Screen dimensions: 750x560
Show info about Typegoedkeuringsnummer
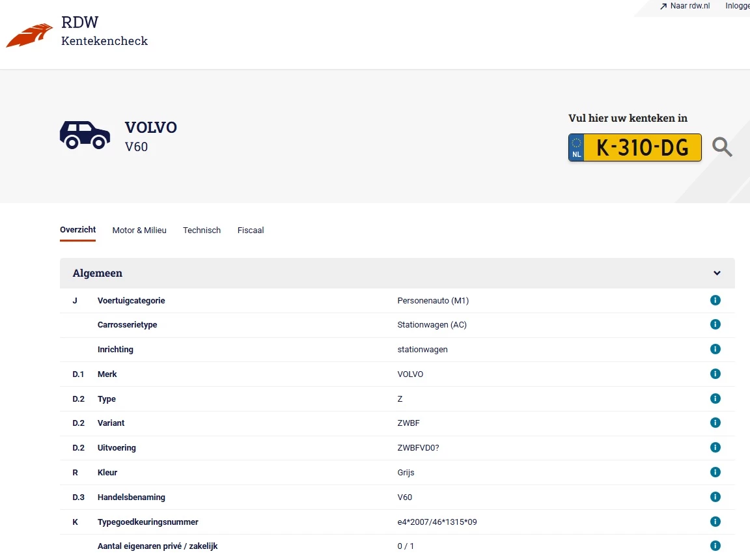(x=715, y=522)
